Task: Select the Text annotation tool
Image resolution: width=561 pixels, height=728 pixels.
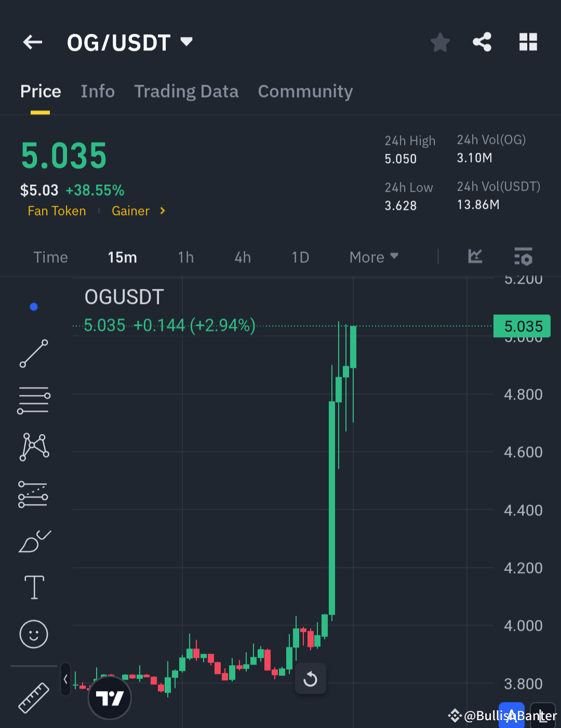Action: click(x=33, y=587)
